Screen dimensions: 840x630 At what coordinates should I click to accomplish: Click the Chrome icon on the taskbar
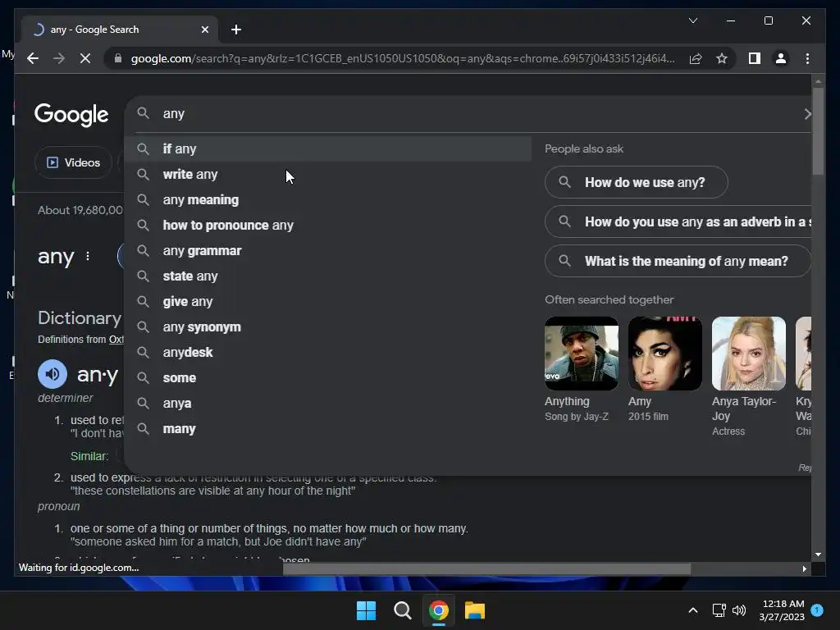[x=439, y=610]
